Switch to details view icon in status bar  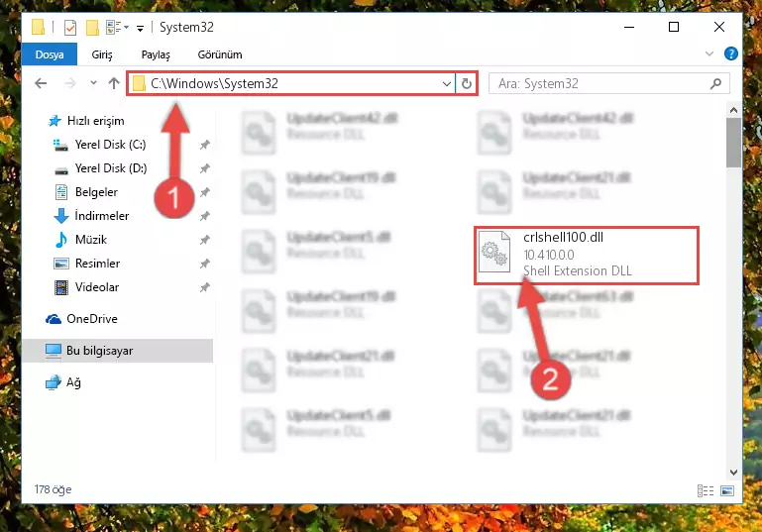pyautogui.click(x=706, y=490)
